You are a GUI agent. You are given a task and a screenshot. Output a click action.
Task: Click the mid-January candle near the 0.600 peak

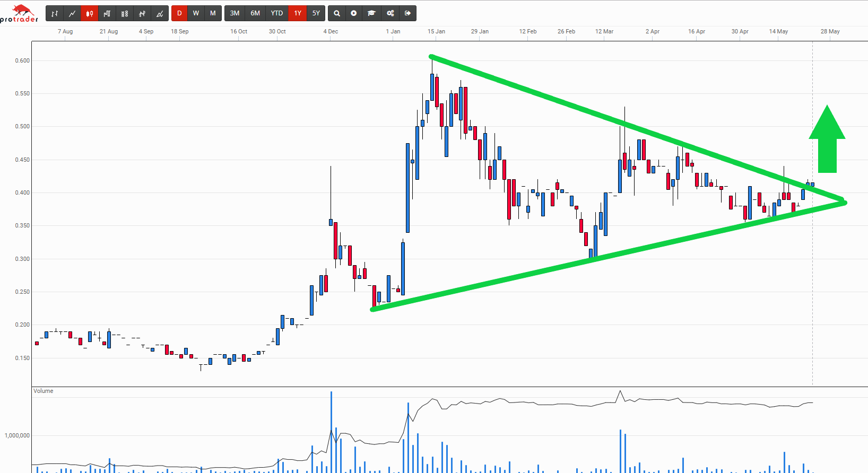432,87
